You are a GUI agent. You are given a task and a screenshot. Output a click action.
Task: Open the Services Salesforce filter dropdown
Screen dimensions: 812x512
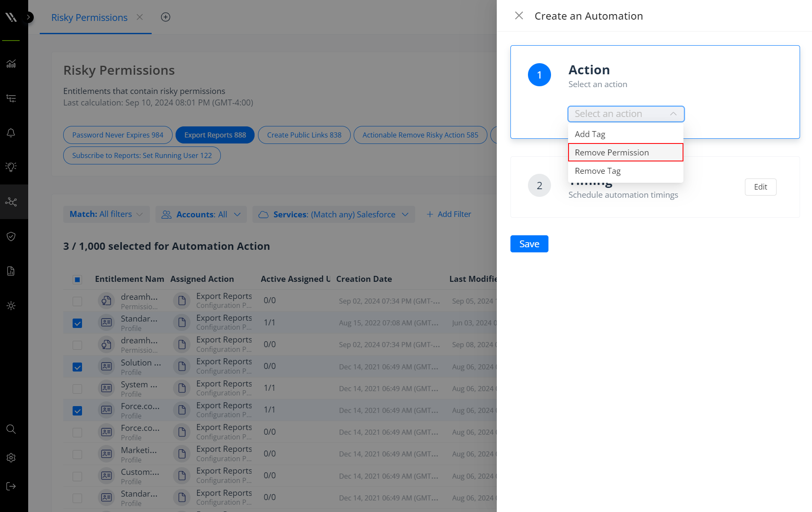334,214
